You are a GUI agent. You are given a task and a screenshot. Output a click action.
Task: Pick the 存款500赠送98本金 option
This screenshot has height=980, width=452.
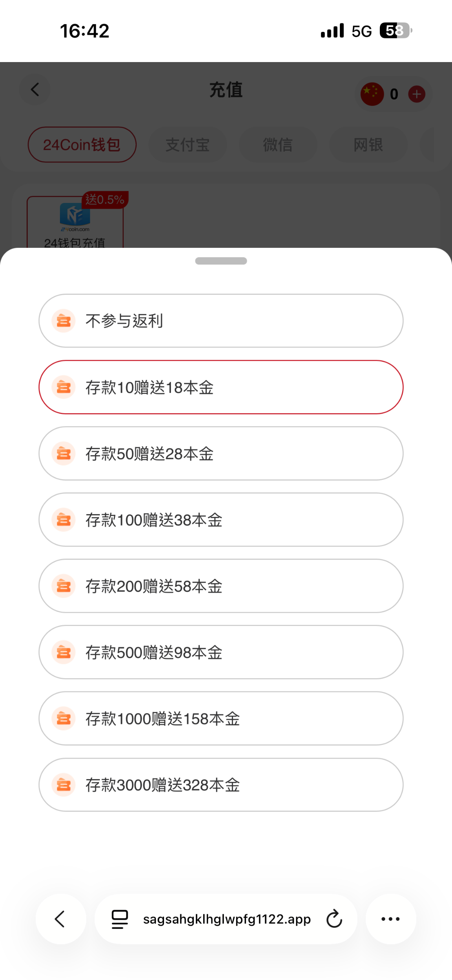coord(221,652)
